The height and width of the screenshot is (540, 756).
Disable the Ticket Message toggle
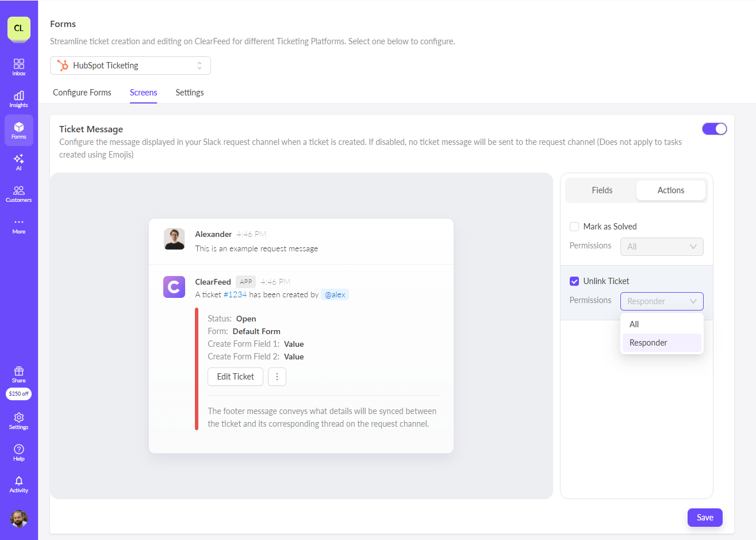pyautogui.click(x=714, y=129)
